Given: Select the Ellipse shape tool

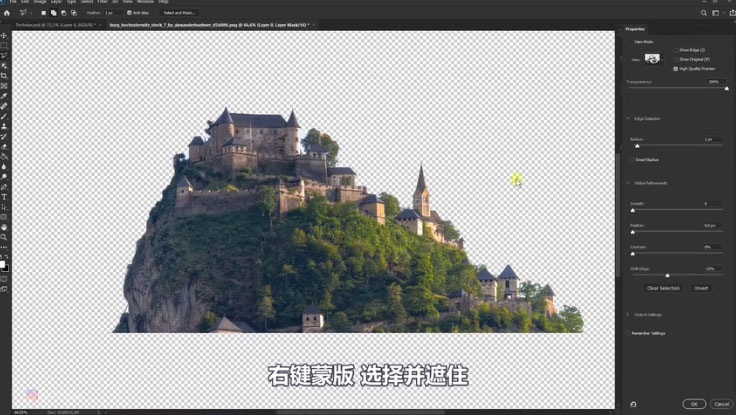Looking at the screenshot, I should (x=4, y=217).
